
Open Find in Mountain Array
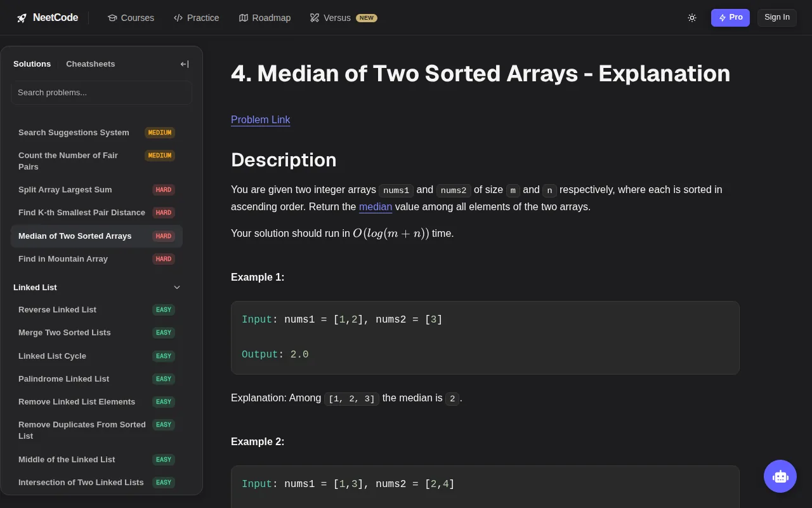pos(96,259)
